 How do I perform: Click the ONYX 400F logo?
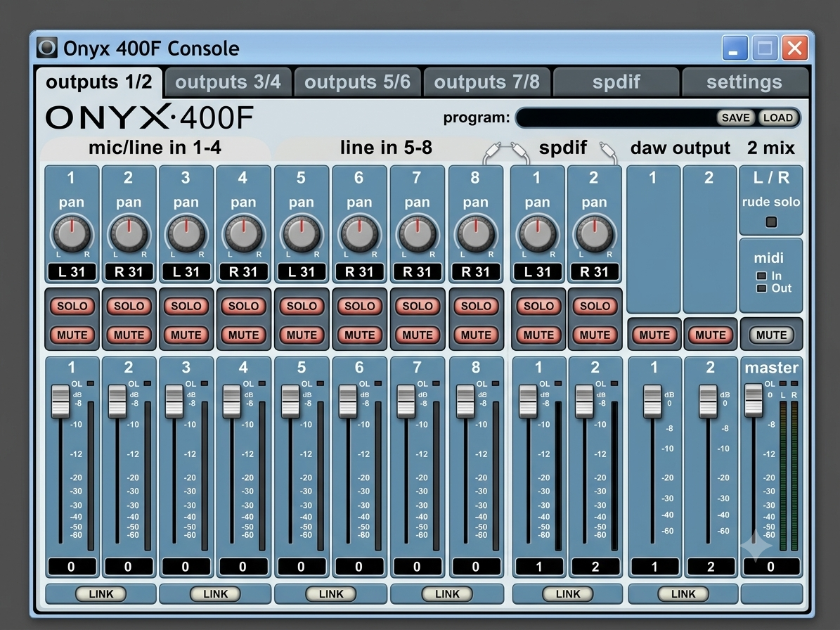150,117
